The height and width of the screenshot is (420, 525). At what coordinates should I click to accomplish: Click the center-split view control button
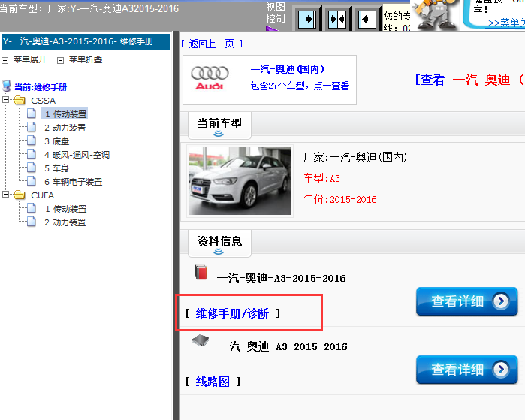coord(337,19)
